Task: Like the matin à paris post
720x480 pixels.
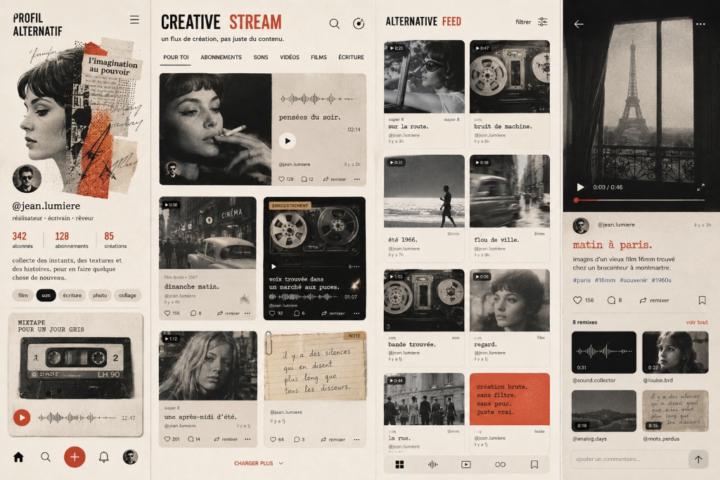Action: pyautogui.click(x=577, y=300)
